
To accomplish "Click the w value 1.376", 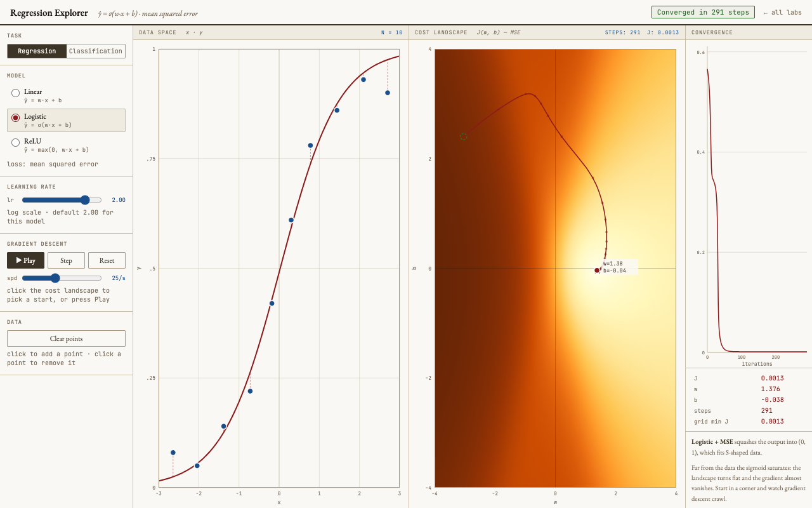I will pos(771,389).
